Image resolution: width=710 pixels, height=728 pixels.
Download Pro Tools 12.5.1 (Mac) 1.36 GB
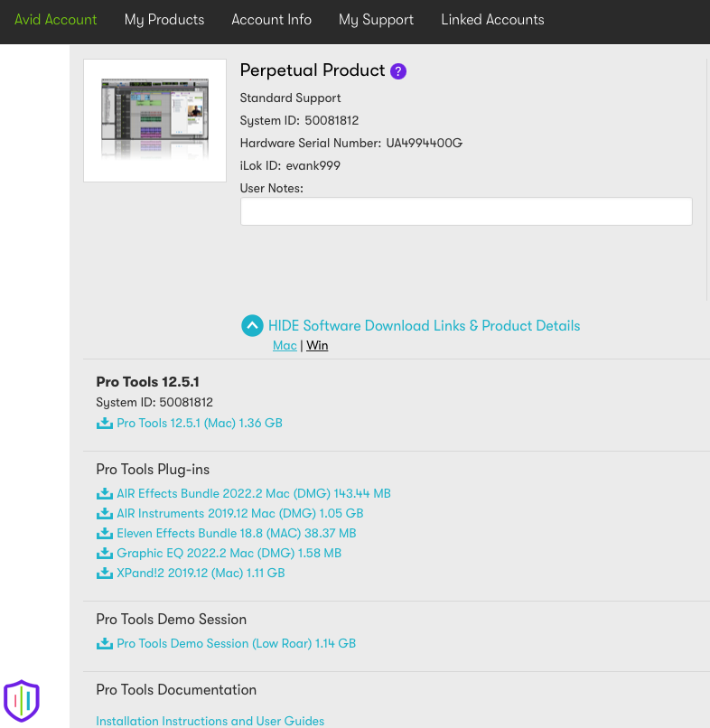click(x=200, y=423)
